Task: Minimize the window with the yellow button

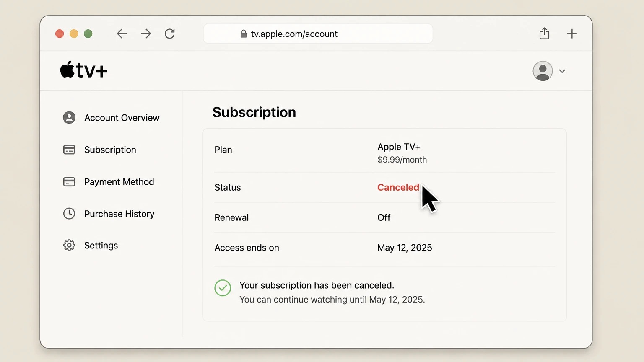Action: (74, 34)
